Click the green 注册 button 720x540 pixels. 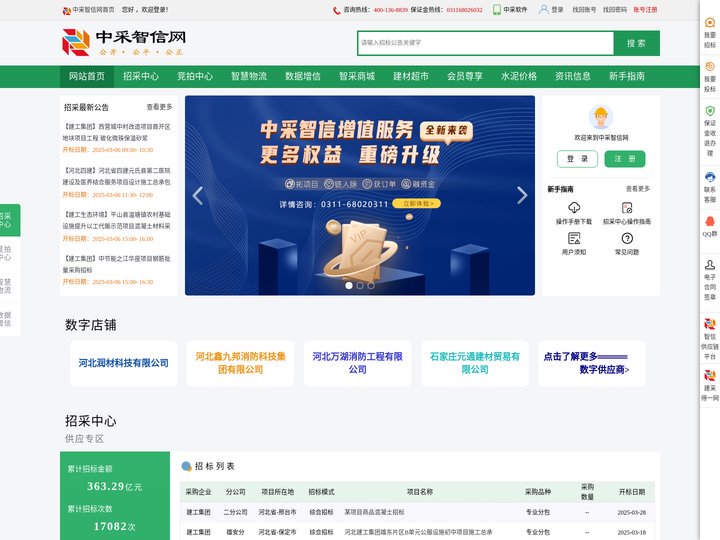624,159
